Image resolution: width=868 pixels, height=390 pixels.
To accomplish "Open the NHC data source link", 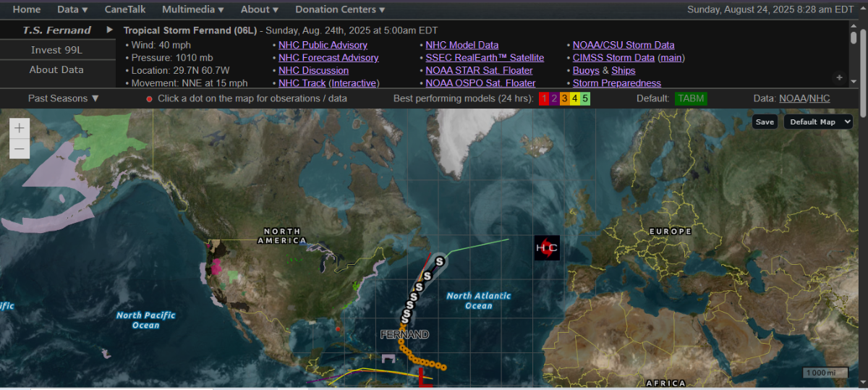I will pyautogui.click(x=820, y=98).
